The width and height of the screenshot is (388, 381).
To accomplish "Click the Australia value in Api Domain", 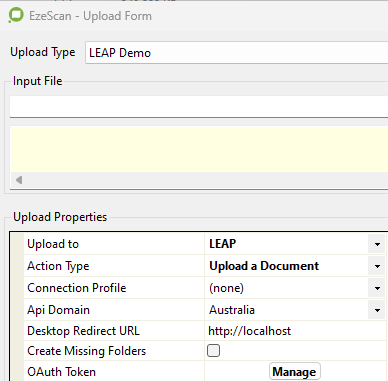I will coord(232,310).
